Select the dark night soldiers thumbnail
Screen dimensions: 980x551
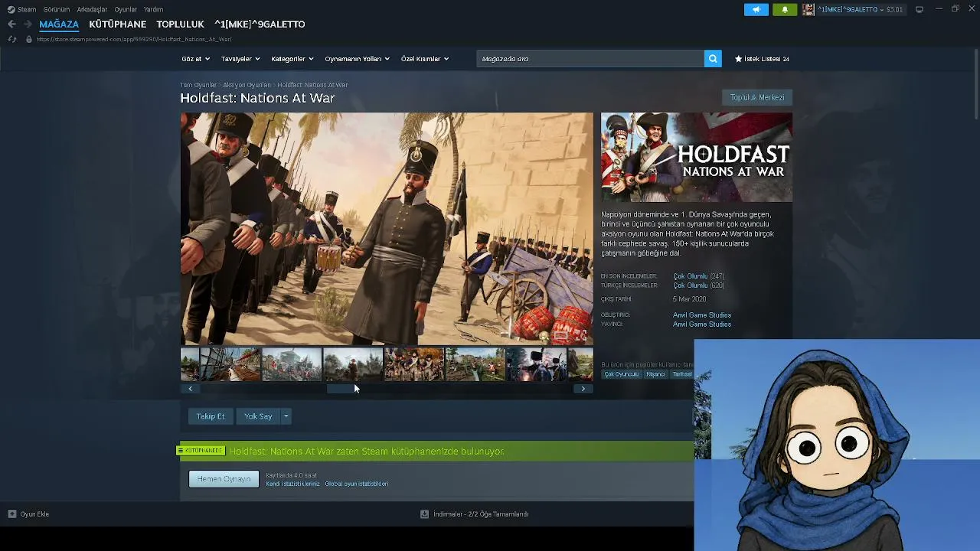click(537, 364)
